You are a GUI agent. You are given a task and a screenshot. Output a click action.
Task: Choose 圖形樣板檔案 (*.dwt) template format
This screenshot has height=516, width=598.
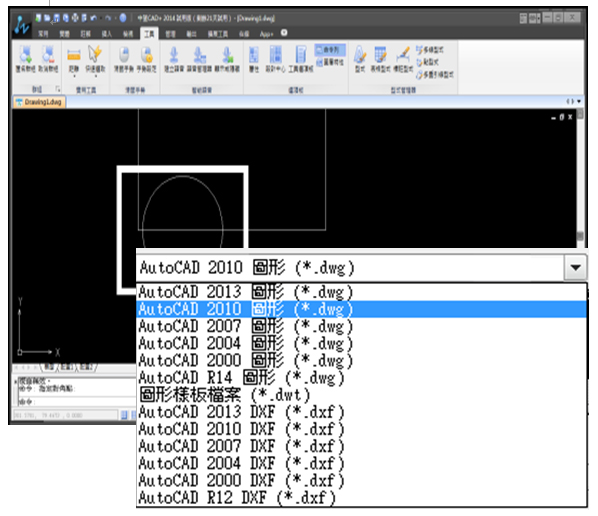[x=361, y=395]
